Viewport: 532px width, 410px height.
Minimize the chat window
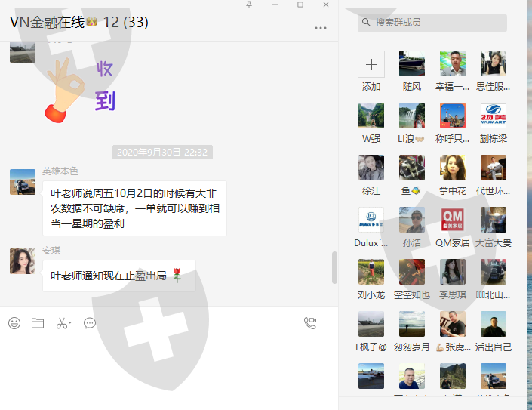275,5
